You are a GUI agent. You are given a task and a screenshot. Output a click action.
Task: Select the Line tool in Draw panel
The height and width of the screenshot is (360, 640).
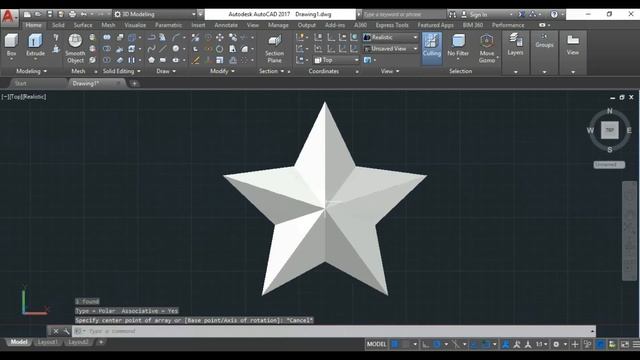pyautogui.click(x=163, y=49)
